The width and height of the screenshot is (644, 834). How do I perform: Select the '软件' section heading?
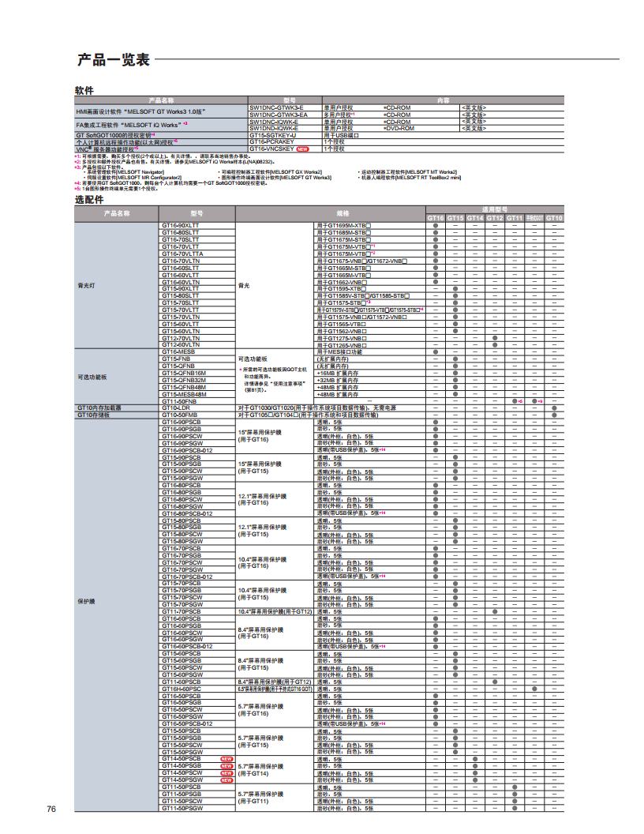click(x=84, y=90)
